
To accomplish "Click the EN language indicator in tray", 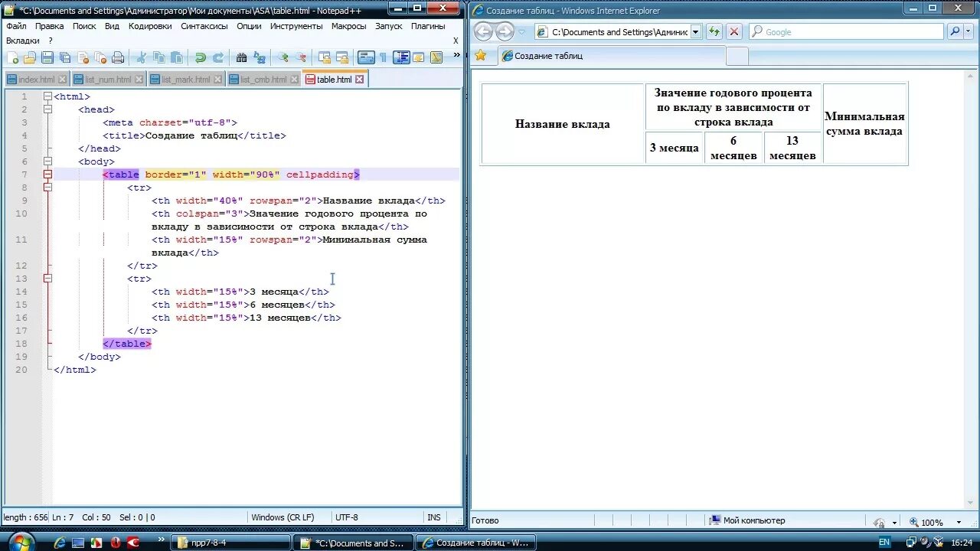I will pos(884,543).
